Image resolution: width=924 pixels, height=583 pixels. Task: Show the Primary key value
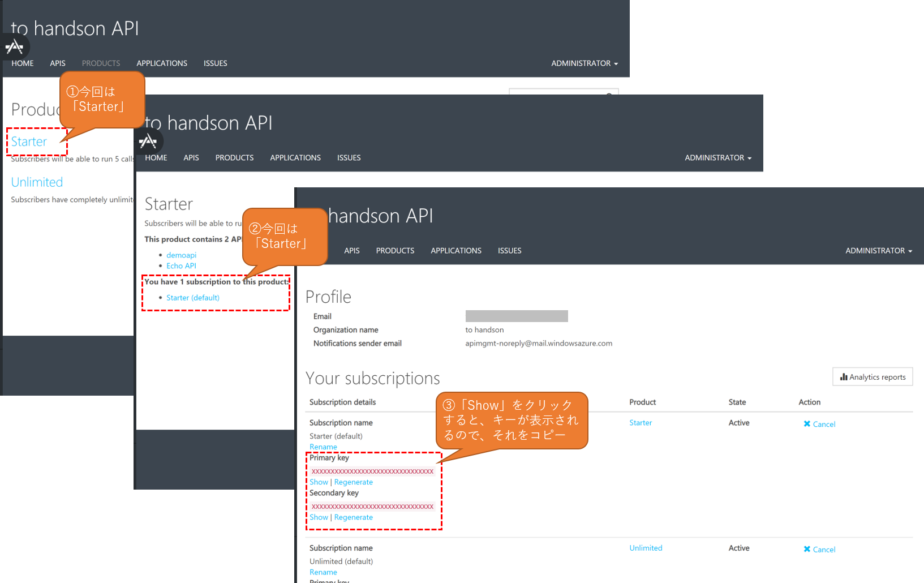click(x=319, y=482)
